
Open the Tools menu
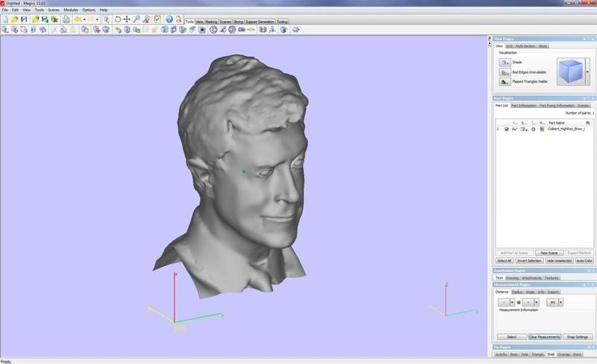pyautogui.click(x=40, y=10)
